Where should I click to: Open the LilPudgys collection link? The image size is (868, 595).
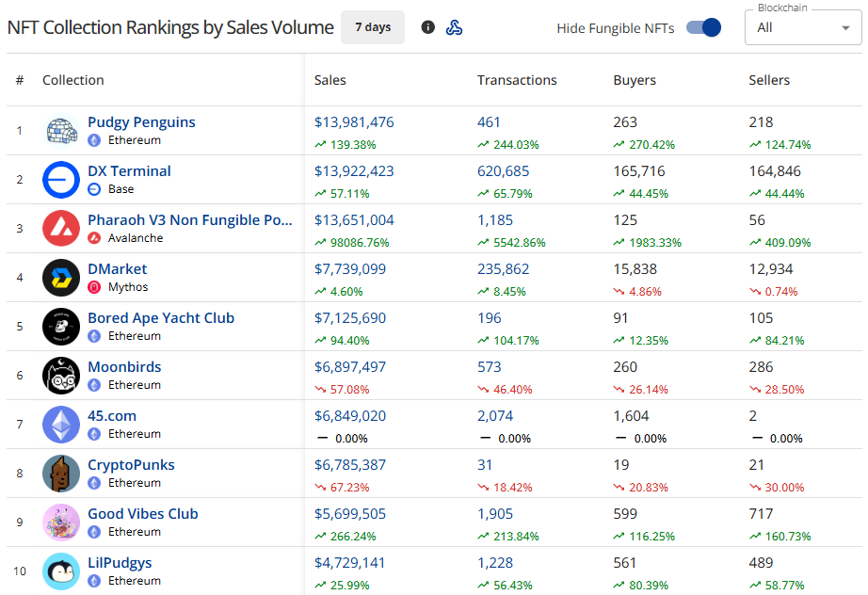(120, 563)
